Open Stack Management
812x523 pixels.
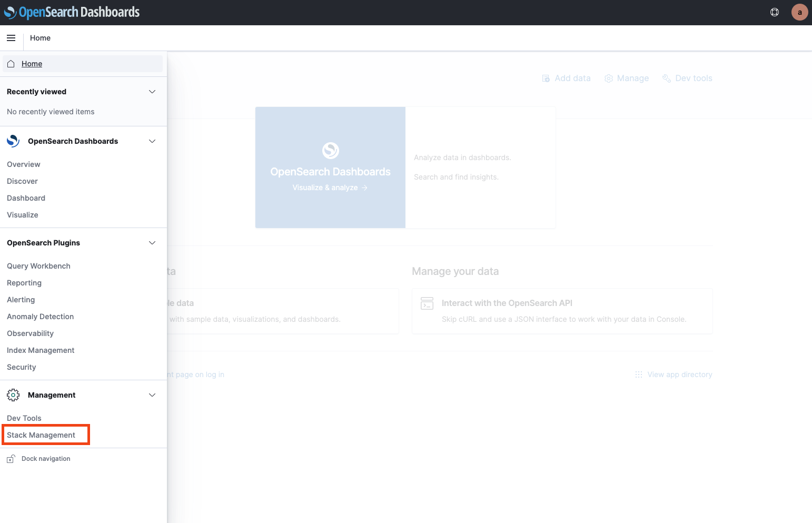[x=41, y=435]
